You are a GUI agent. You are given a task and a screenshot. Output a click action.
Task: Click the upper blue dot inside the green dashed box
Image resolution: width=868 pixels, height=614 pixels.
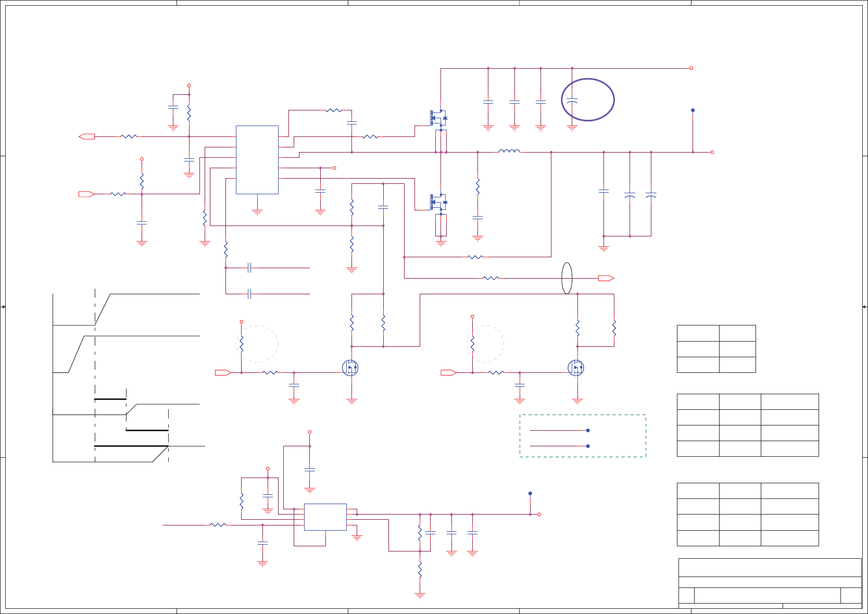[588, 431]
